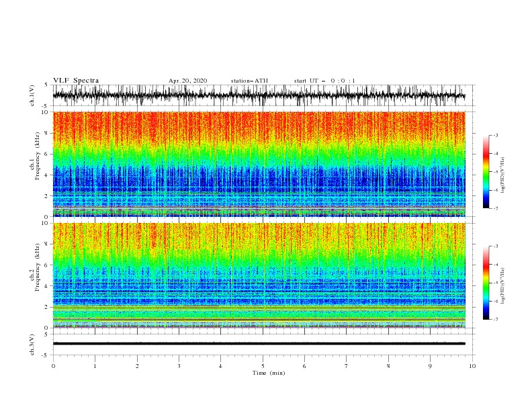
Task: Click the "-5" volt tick of ch.3(V) axis
Action: pos(46,355)
